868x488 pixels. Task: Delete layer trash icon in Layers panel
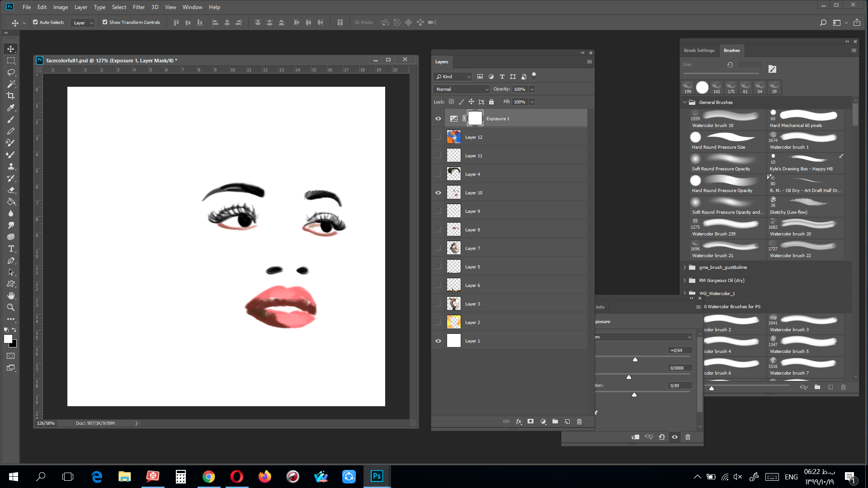[580, 422]
